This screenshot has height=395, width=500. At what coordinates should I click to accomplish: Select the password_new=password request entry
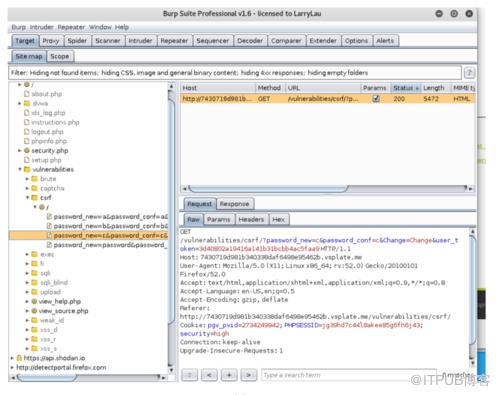[x=107, y=245]
